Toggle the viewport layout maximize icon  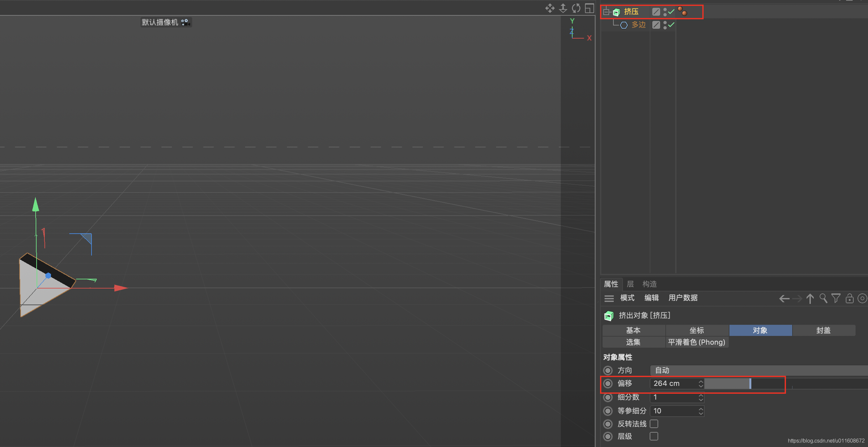point(589,8)
